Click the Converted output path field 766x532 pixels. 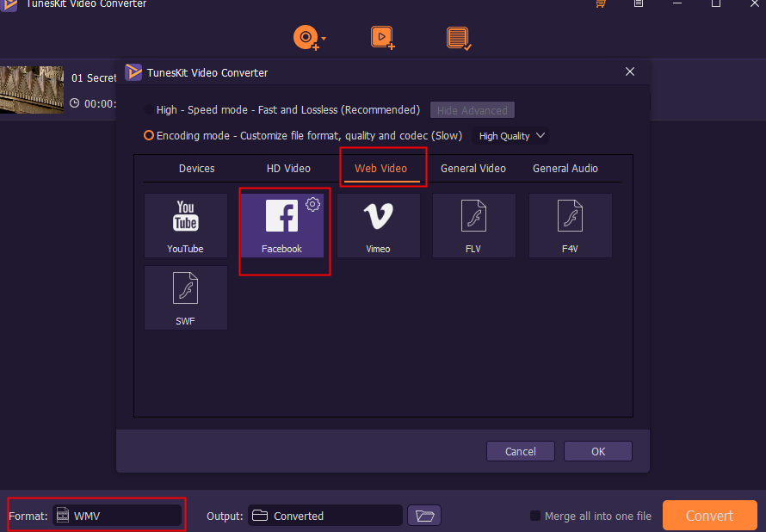click(324, 516)
